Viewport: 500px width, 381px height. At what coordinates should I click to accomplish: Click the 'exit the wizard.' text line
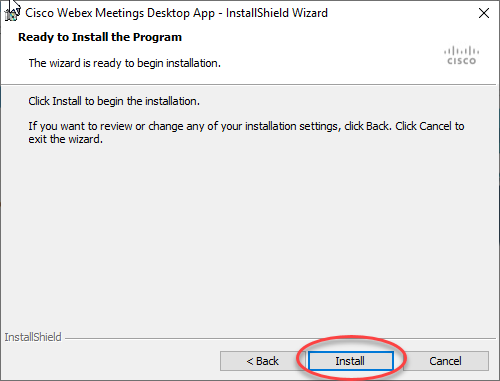point(65,139)
